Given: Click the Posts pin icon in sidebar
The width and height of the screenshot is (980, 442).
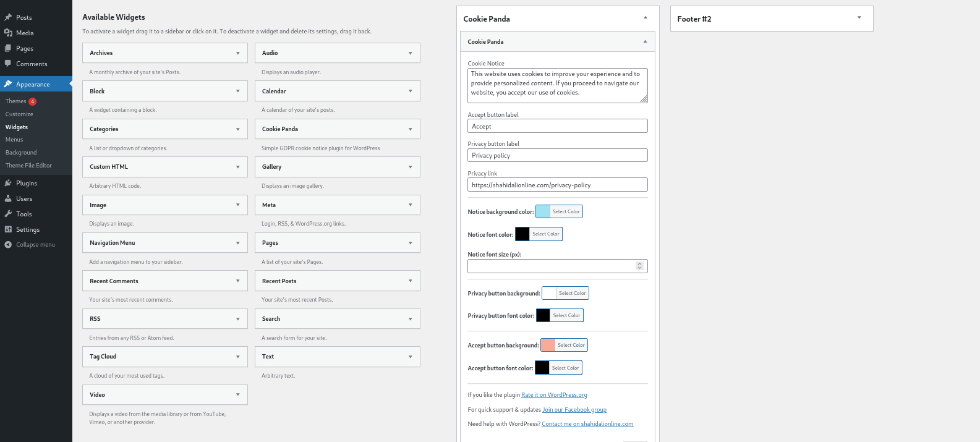Looking at the screenshot, I should 8,17.
